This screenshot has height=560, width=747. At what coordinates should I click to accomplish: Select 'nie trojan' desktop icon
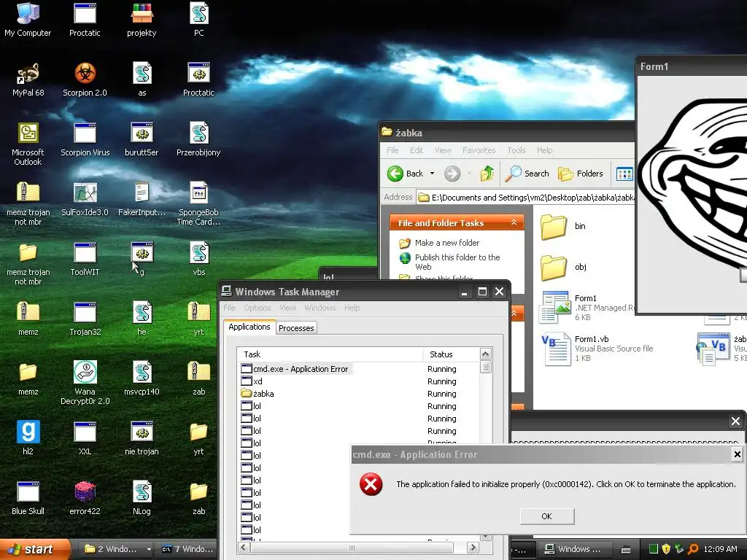(142, 437)
